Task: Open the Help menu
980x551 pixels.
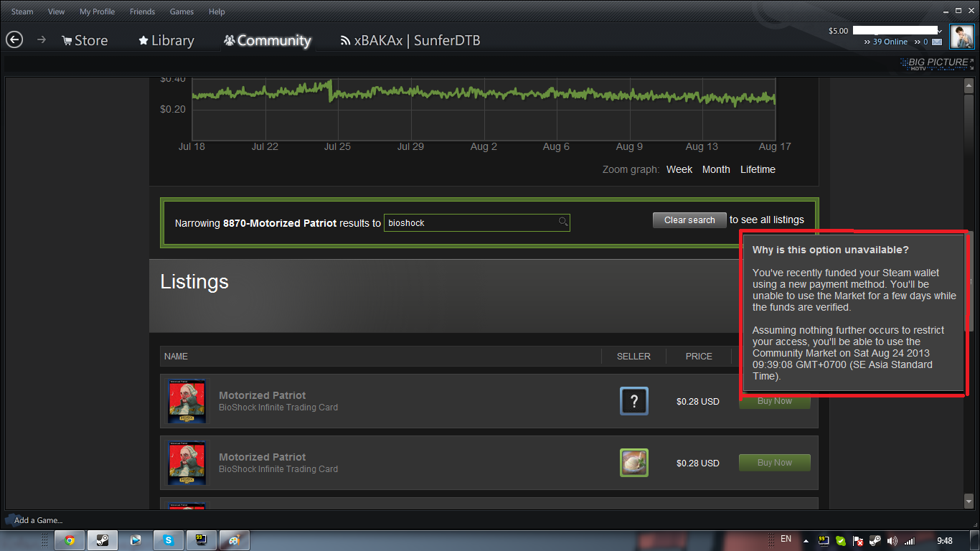Action: click(x=217, y=11)
